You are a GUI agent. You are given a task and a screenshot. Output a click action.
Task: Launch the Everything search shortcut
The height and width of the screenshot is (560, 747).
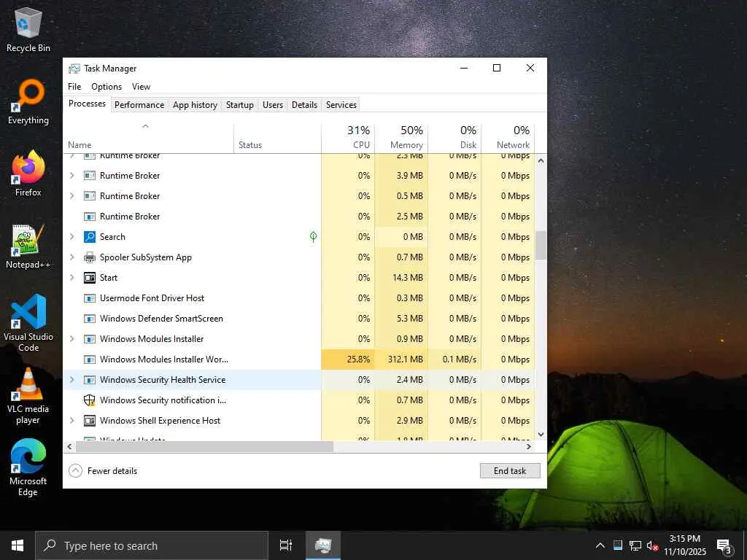pos(28,102)
